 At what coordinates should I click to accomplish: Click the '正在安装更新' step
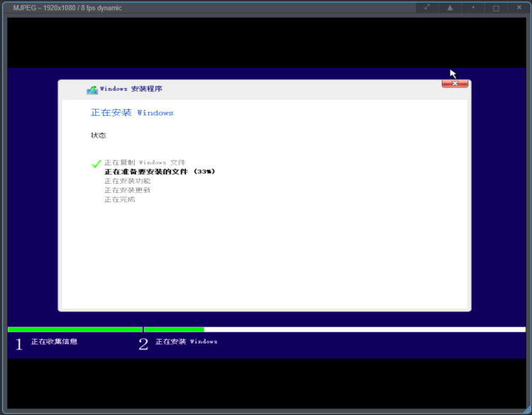[x=128, y=190]
